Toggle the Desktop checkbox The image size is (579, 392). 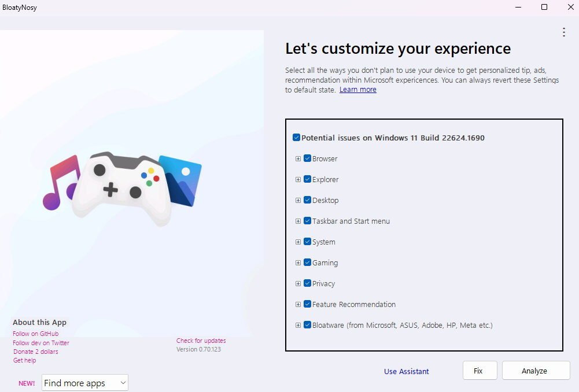pyautogui.click(x=307, y=200)
